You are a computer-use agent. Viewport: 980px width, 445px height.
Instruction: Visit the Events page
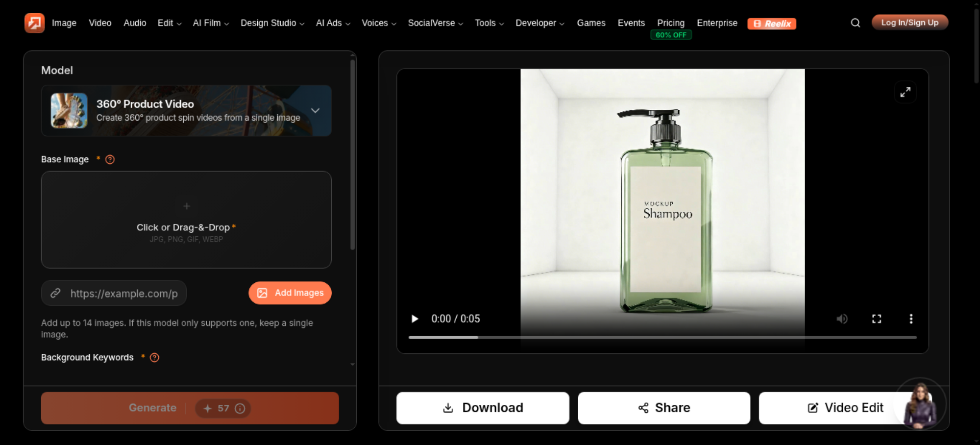point(631,23)
